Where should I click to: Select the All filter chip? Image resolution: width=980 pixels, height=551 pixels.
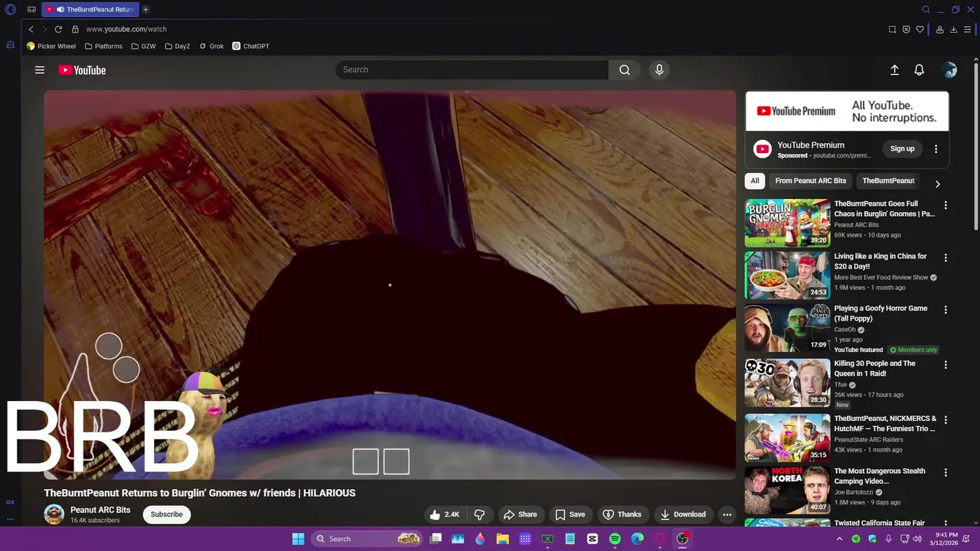(x=755, y=181)
